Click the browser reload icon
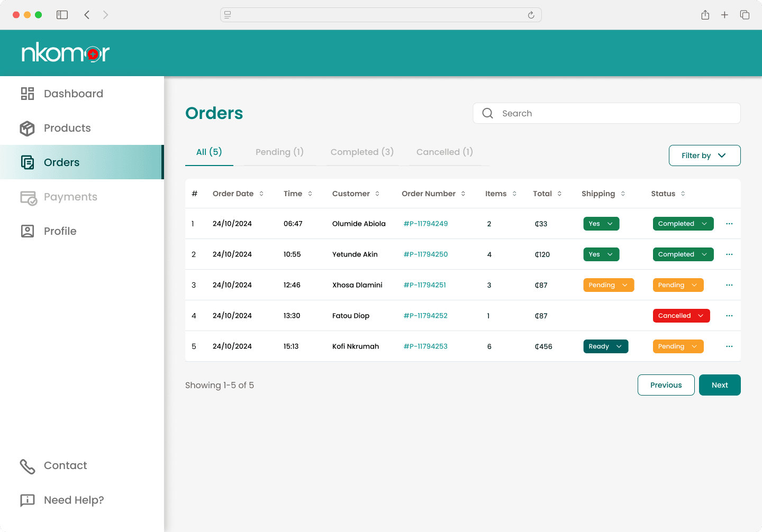The height and width of the screenshot is (532, 762). click(x=531, y=15)
